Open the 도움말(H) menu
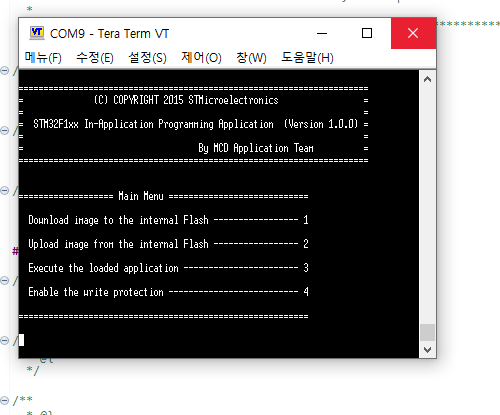 (x=307, y=58)
